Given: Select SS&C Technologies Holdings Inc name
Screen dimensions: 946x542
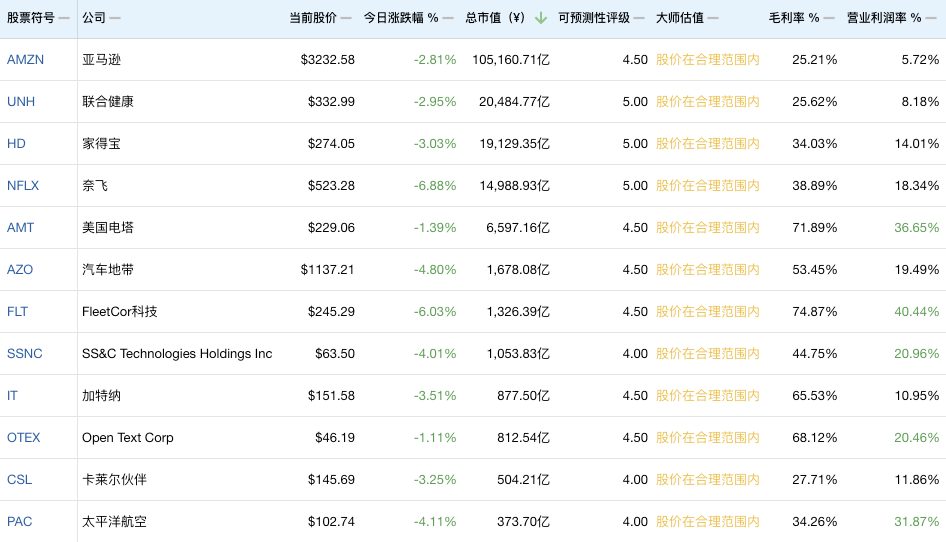Looking at the screenshot, I should coord(177,354).
